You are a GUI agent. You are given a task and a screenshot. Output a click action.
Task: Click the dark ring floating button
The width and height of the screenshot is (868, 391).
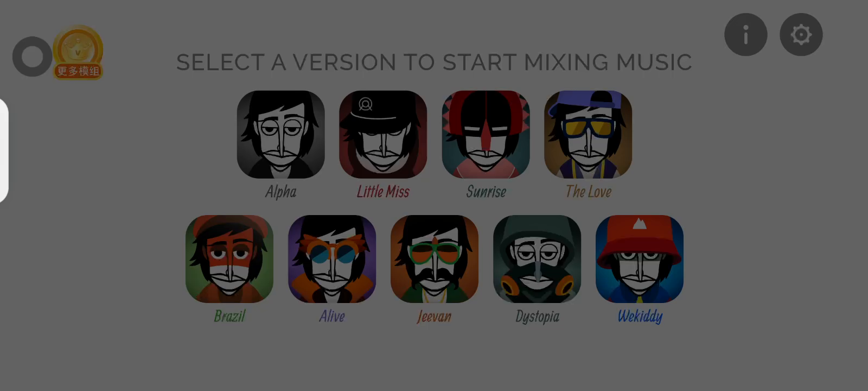click(33, 56)
